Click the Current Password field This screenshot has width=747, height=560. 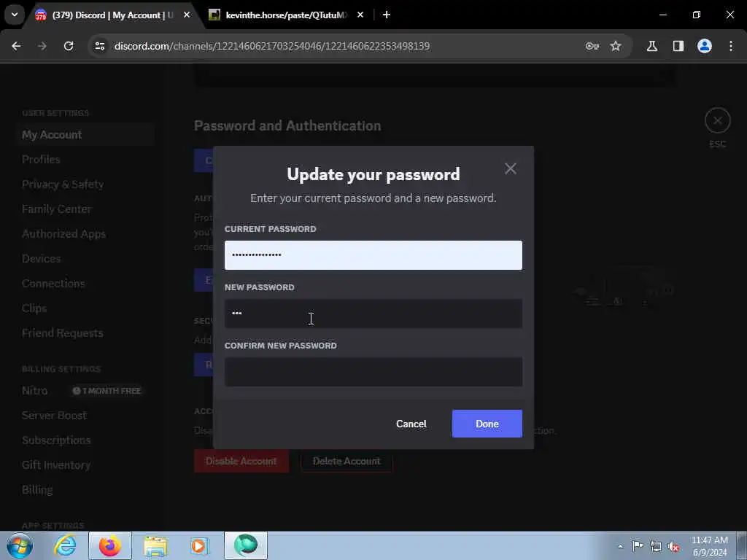[x=373, y=254]
